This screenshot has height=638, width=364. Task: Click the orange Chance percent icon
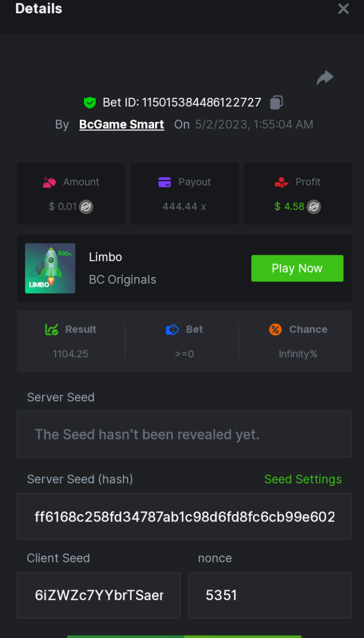pyautogui.click(x=275, y=330)
